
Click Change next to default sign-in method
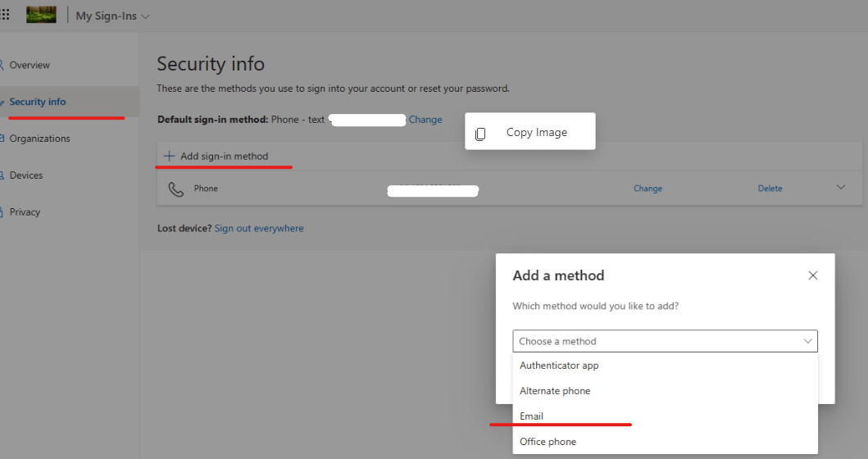(425, 120)
